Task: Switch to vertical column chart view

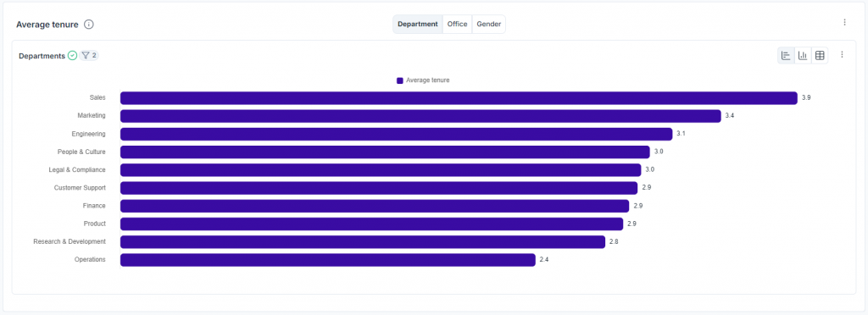Action: (x=803, y=55)
